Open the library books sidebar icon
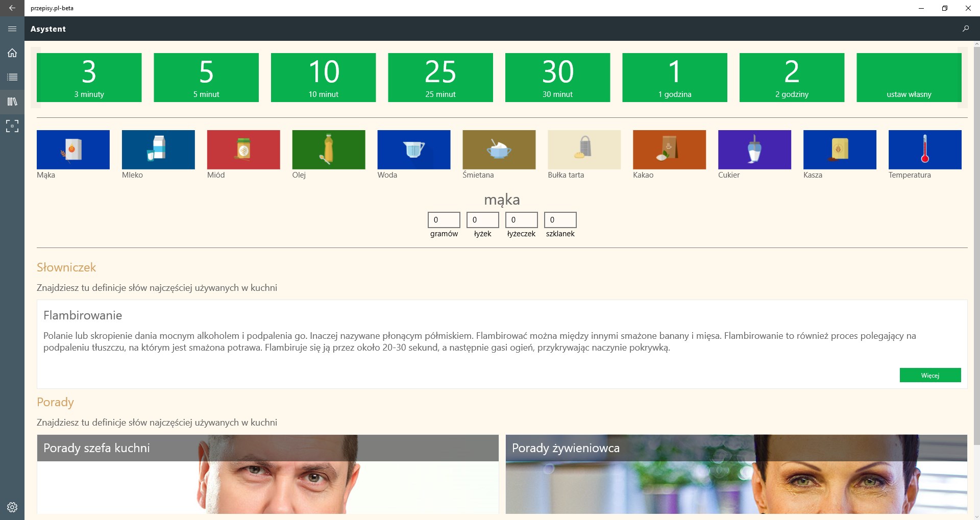 pos(12,102)
